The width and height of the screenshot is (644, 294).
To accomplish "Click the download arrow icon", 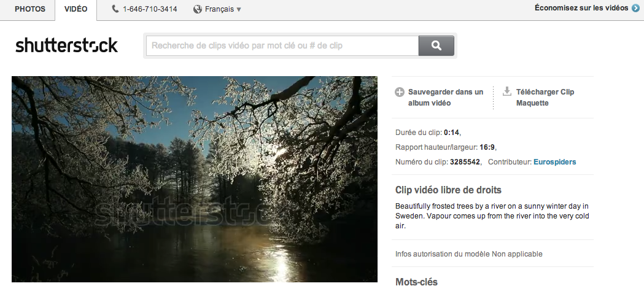I will click(506, 92).
